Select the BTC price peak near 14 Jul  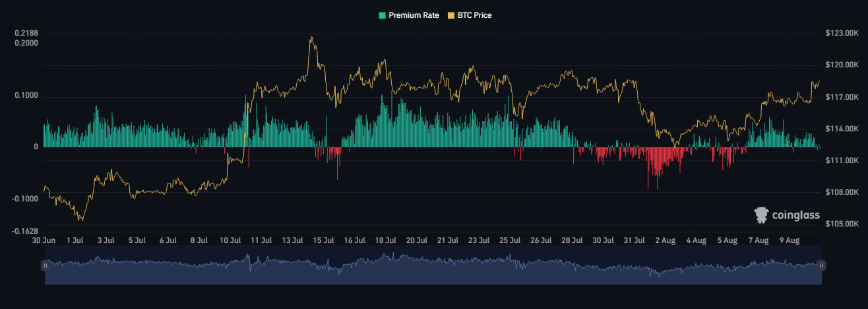311,38
